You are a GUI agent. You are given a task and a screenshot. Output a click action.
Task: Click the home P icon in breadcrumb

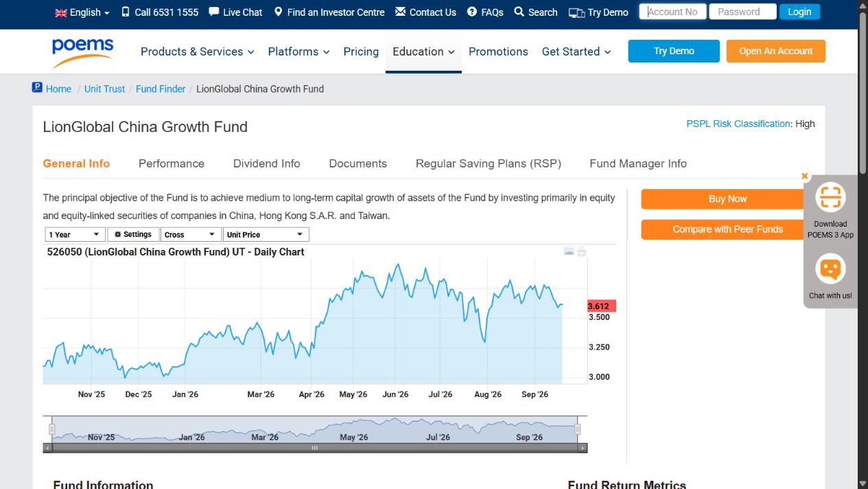[x=37, y=87]
